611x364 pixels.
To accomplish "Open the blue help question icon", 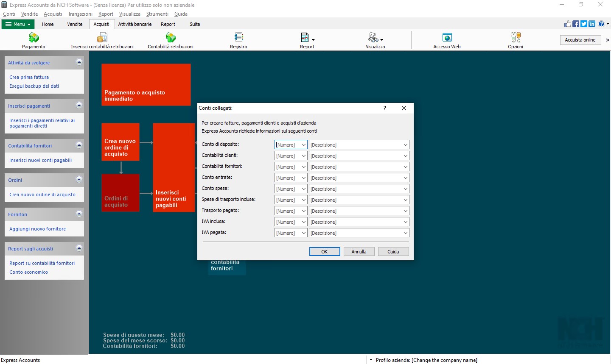I will tap(601, 24).
